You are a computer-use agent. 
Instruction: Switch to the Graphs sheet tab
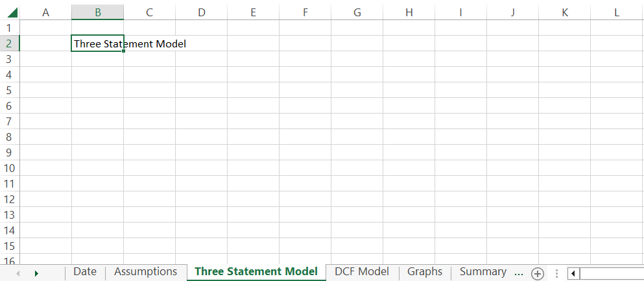tap(425, 272)
